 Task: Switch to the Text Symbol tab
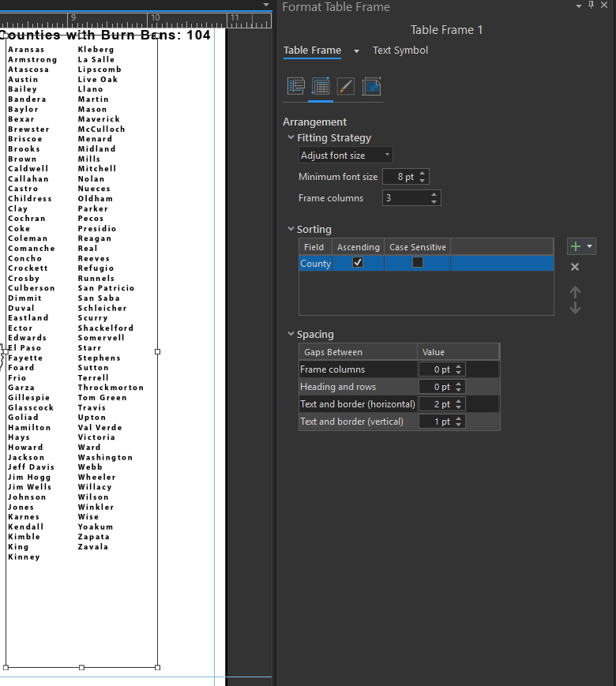(400, 51)
